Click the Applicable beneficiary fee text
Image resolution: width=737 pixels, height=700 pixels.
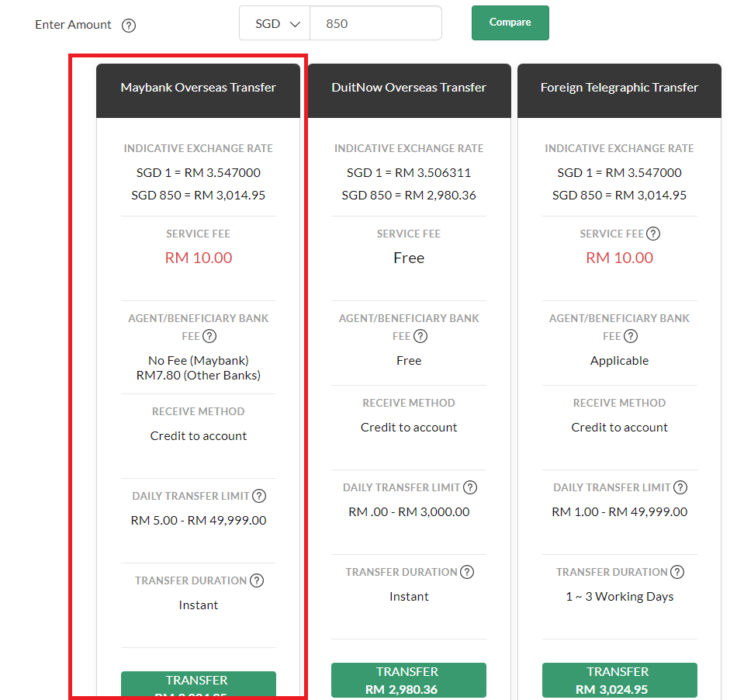(620, 361)
